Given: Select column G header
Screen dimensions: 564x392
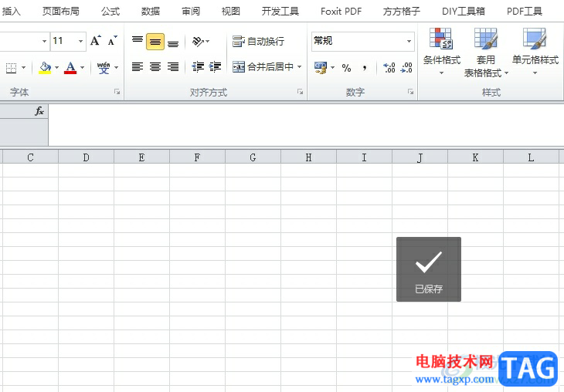Looking at the screenshot, I should pos(253,157).
